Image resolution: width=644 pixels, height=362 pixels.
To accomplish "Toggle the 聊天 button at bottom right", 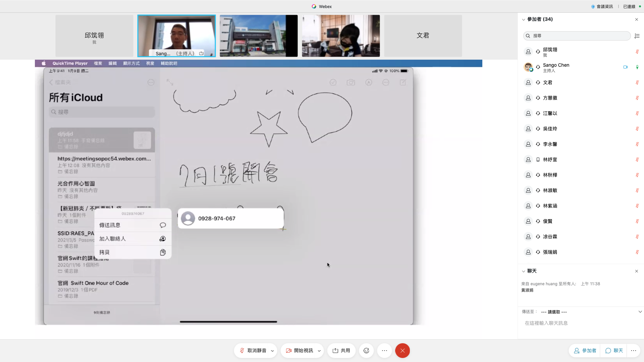I will tap(614, 351).
